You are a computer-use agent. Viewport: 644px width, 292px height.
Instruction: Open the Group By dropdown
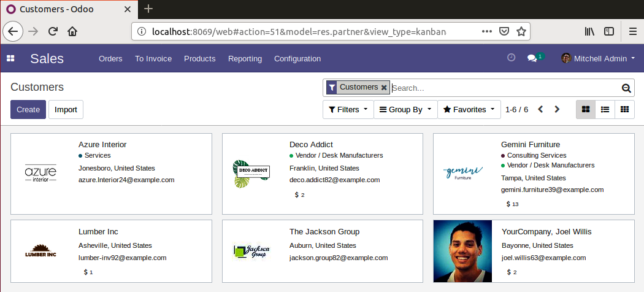point(405,110)
